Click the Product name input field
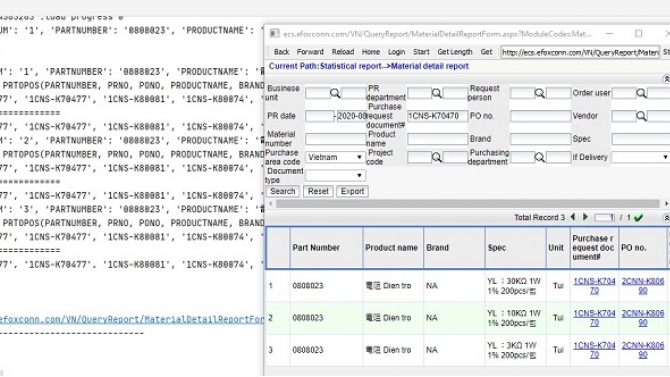Image resolution: width=670 pixels, height=377 pixels. pyautogui.click(x=437, y=139)
